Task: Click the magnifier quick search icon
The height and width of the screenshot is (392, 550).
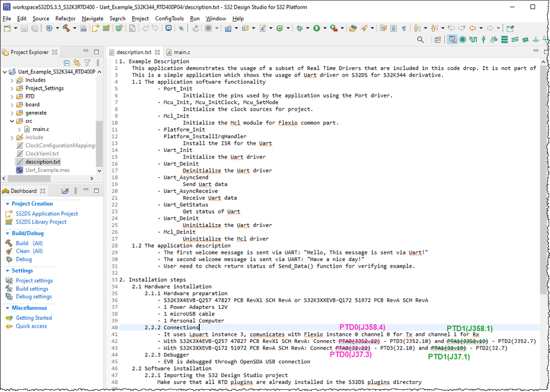Action: coord(420,40)
